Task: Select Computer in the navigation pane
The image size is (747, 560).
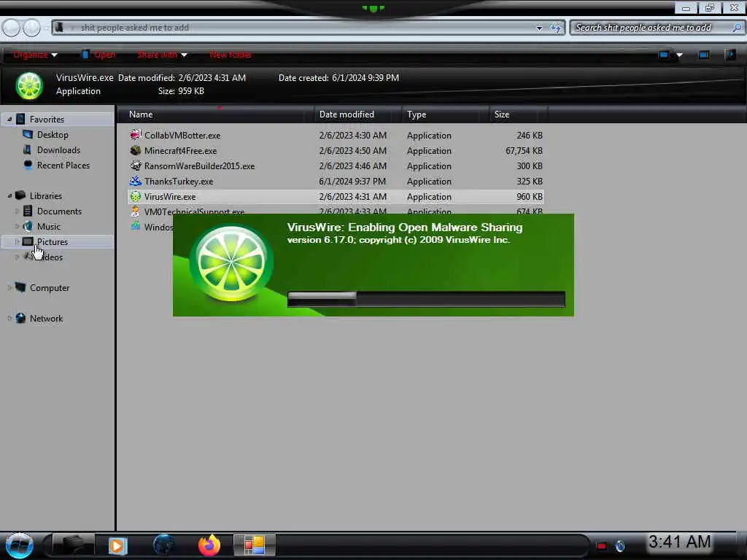Action: (50, 287)
